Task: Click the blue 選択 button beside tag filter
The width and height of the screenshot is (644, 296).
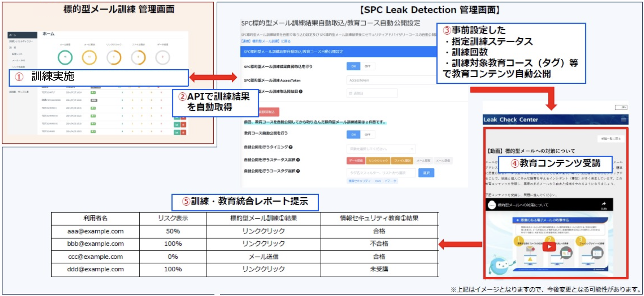Action: pos(426,173)
